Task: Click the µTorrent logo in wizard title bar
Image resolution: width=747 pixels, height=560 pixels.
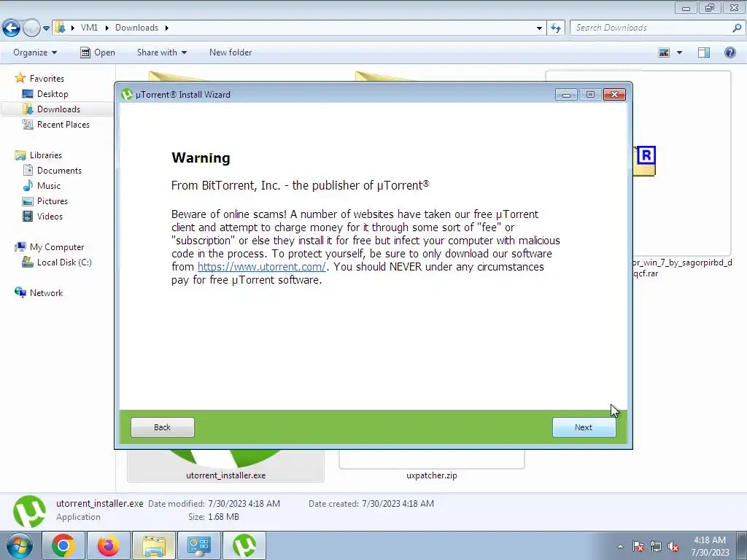Action: (127, 94)
